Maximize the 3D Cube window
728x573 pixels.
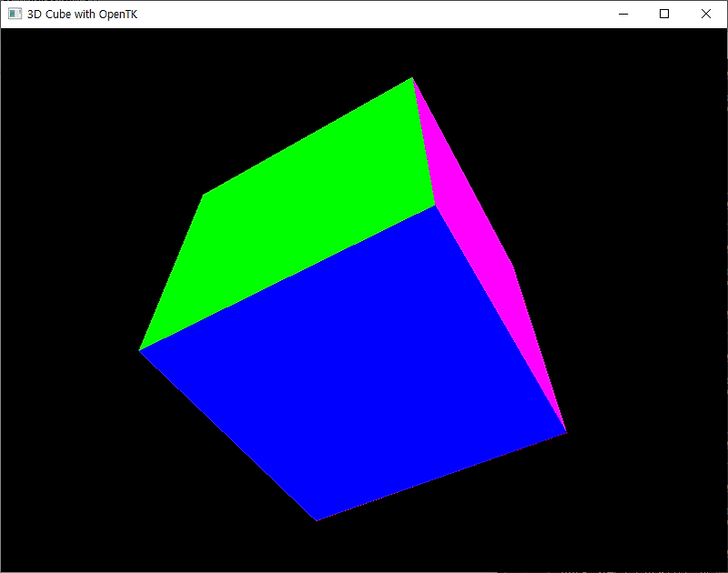tap(664, 14)
